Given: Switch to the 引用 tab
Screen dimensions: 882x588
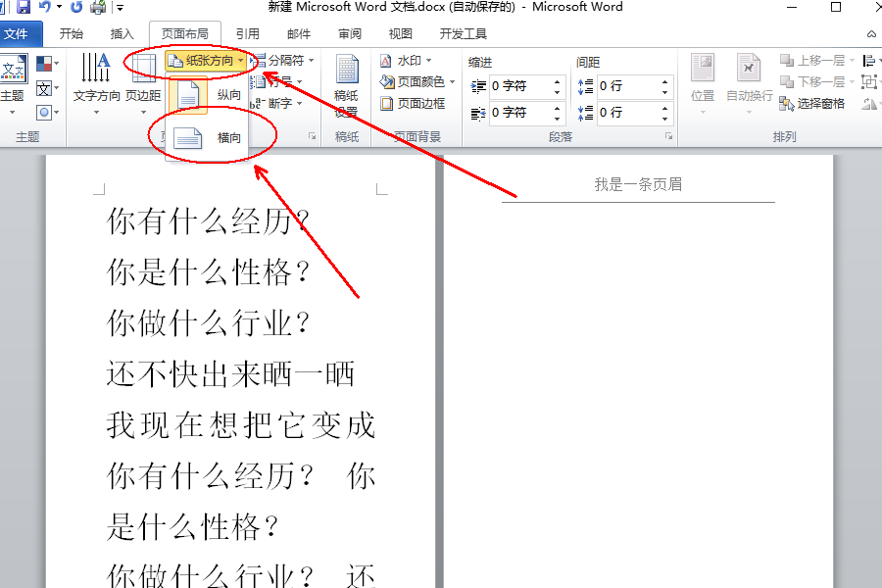Looking at the screenshot, I should point(248,33).
